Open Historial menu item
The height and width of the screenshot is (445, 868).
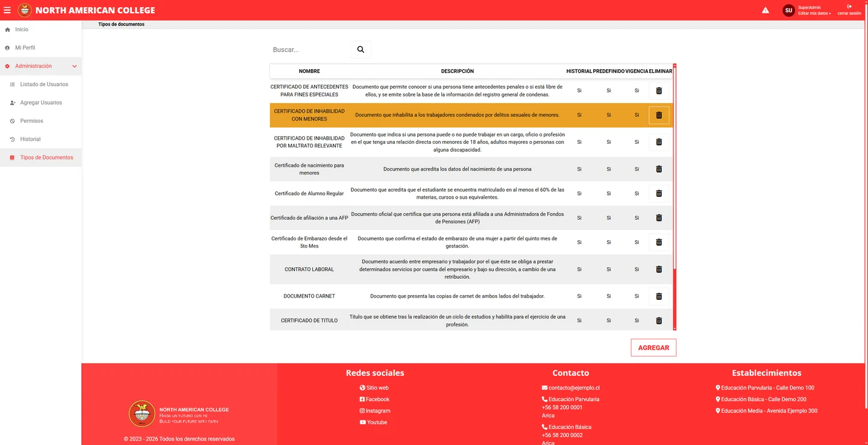30,139
